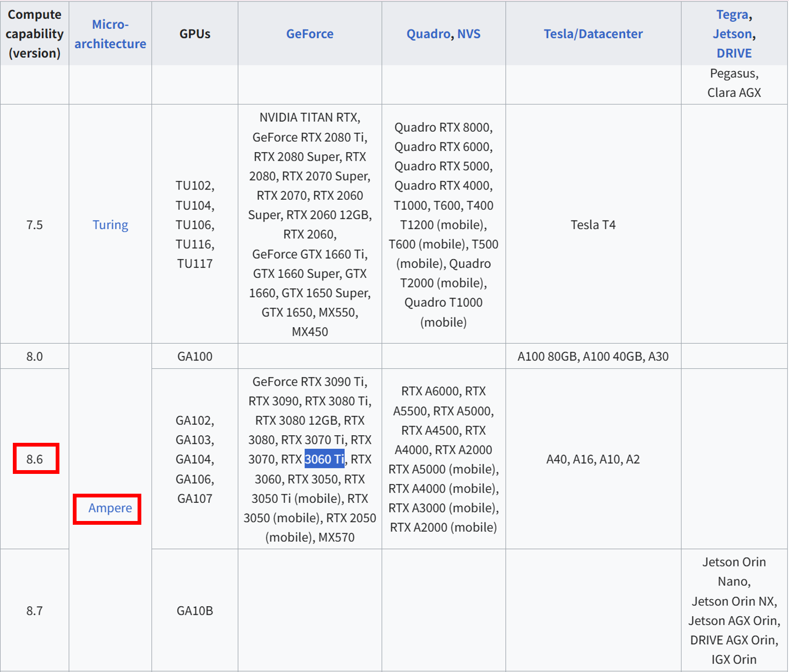The image size is (789, 672).
Task: Click the GeForce column header link
Action: pyautogui.click(x=309, y=34)
